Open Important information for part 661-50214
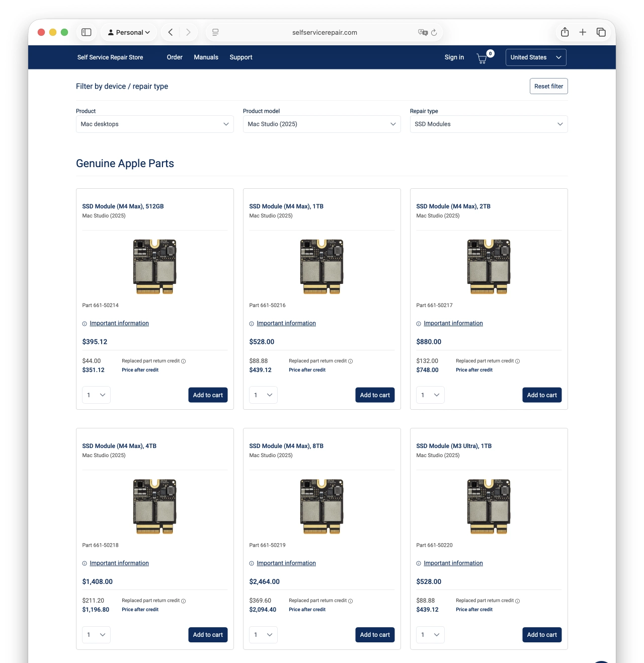 point(119,323)
